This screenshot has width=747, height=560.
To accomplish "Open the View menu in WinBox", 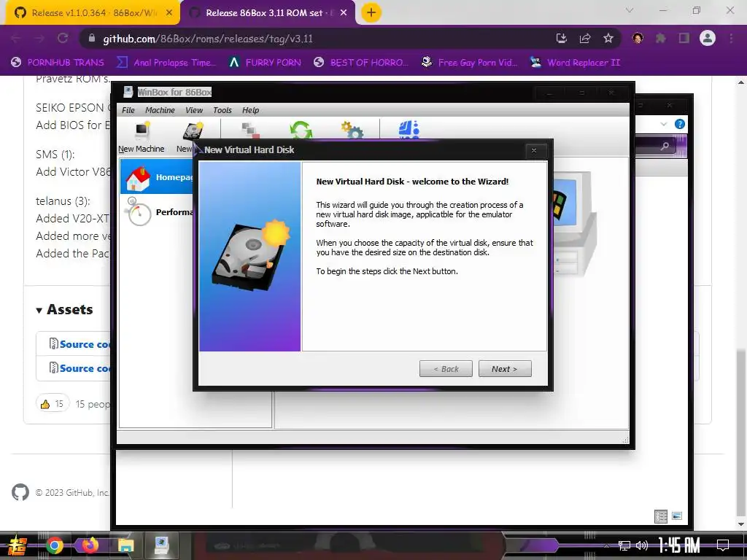I will tap(194, 110).
